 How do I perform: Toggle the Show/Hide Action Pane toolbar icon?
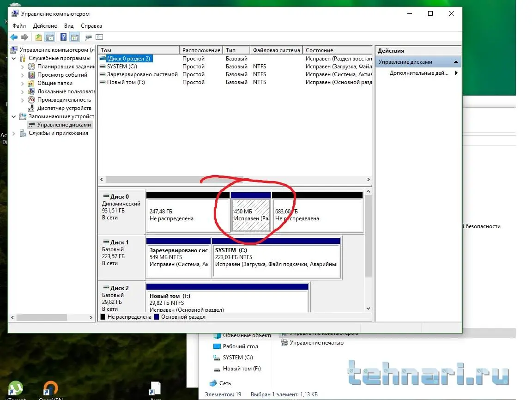point(75,37)
